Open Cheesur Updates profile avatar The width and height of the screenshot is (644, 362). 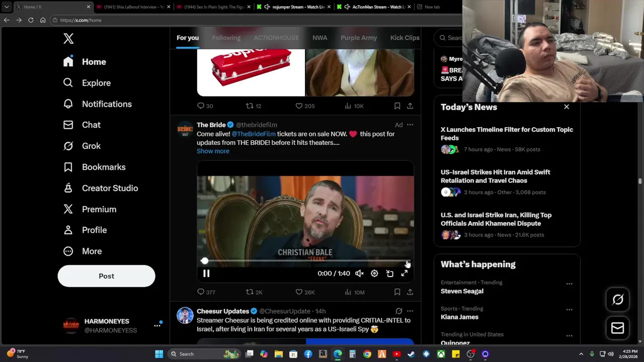[x=185, y=315]
